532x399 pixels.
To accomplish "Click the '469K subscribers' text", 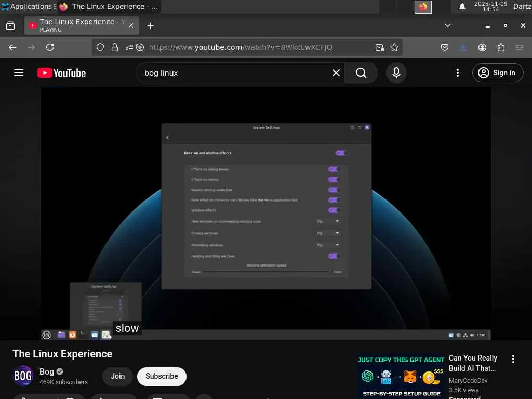I will click(x=63, y=382).
